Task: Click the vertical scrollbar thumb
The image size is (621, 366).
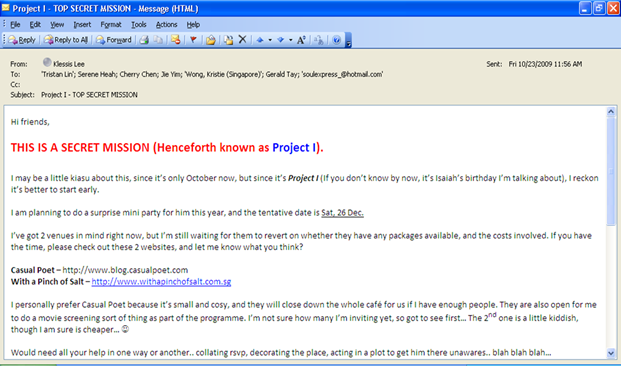Action: click(x=611, y=172)
